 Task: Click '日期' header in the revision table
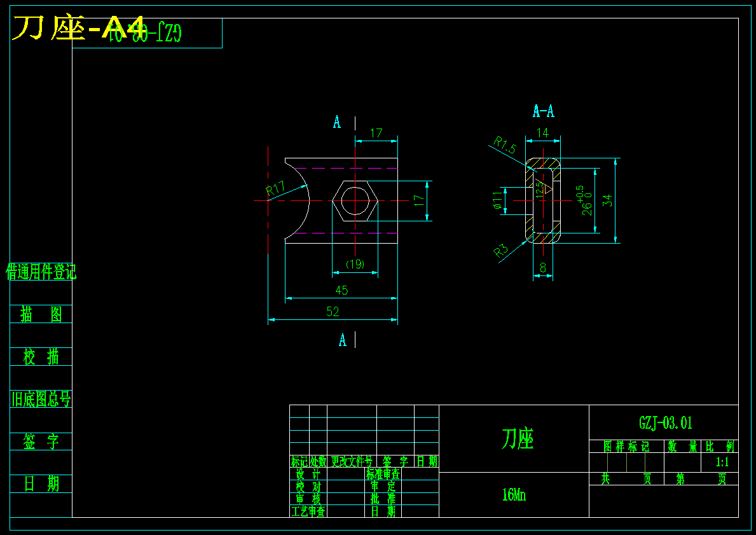pos(427,461)
